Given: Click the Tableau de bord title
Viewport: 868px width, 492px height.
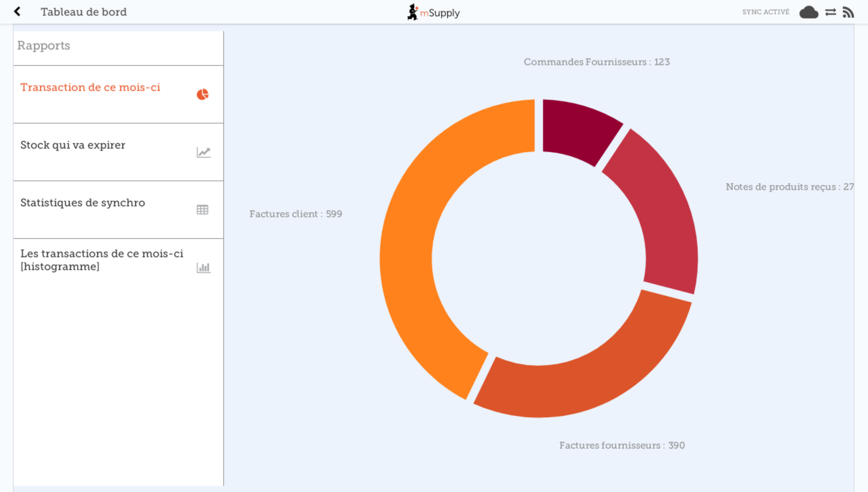Looking at the screenshot, I should (84, 12).
